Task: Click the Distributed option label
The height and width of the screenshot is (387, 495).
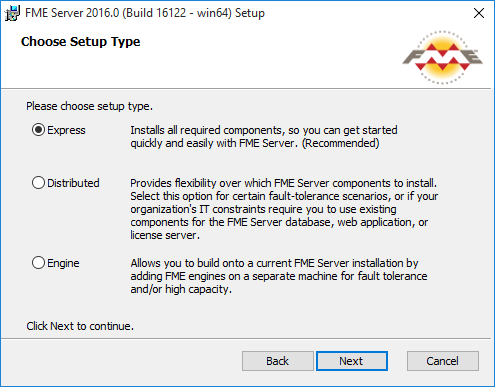Action: click(x=73, y=183)
